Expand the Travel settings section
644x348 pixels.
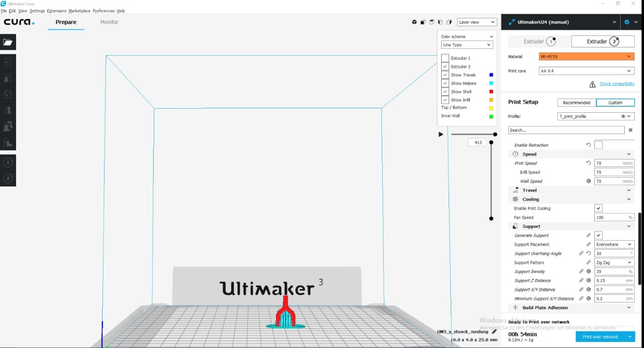click(x=571, y=190)
